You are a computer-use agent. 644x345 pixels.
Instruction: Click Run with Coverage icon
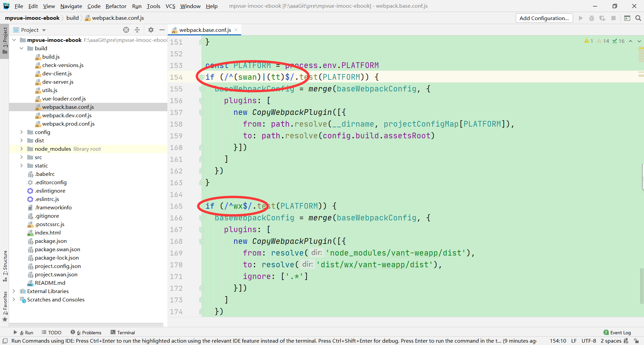602,18
